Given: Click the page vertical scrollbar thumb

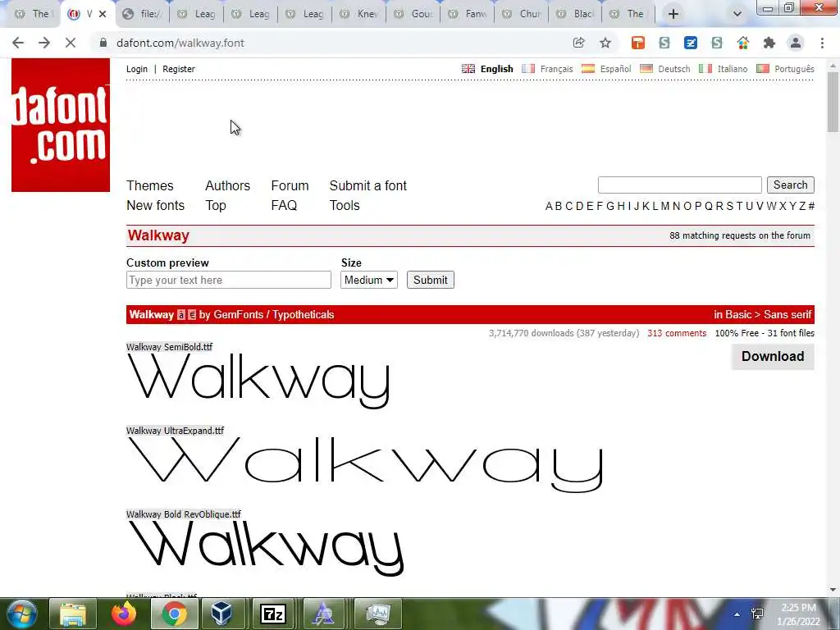Looking at the screenshot, I should point(832,101).
